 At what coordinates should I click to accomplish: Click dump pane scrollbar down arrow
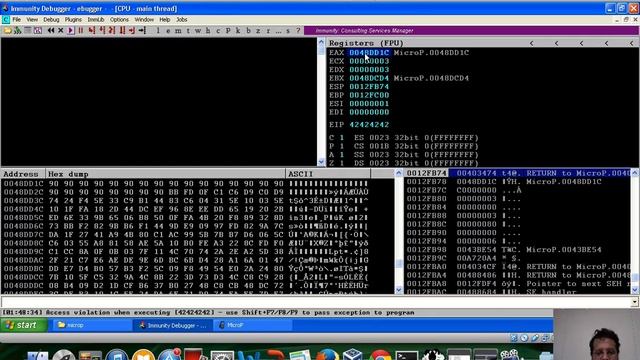pyautogui.click(x=398, y=290)
